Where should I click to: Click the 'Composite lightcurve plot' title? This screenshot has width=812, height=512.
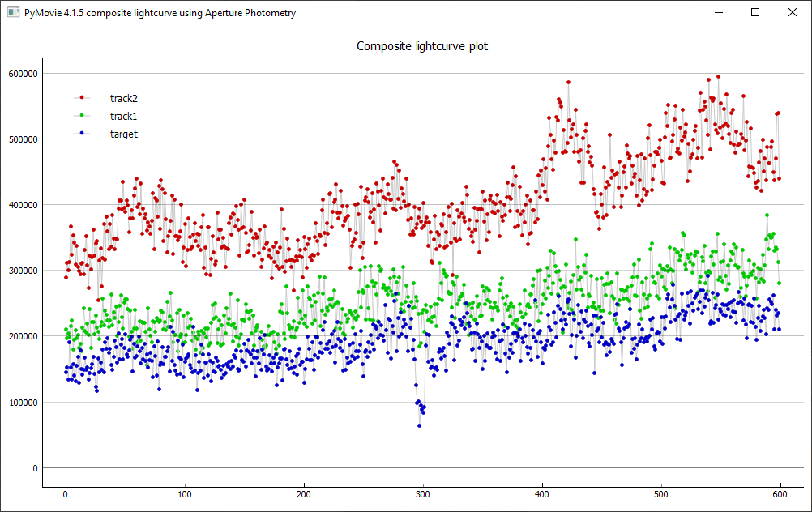click(422, 46)
